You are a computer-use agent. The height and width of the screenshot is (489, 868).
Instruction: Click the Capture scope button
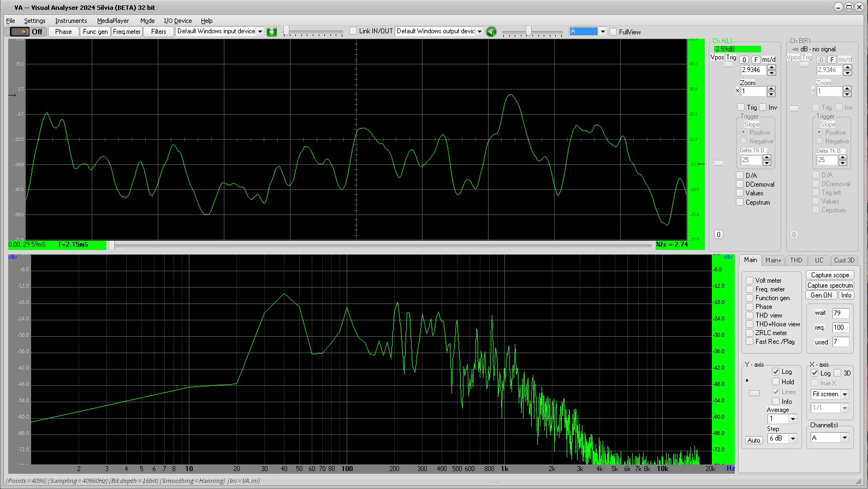830,275
